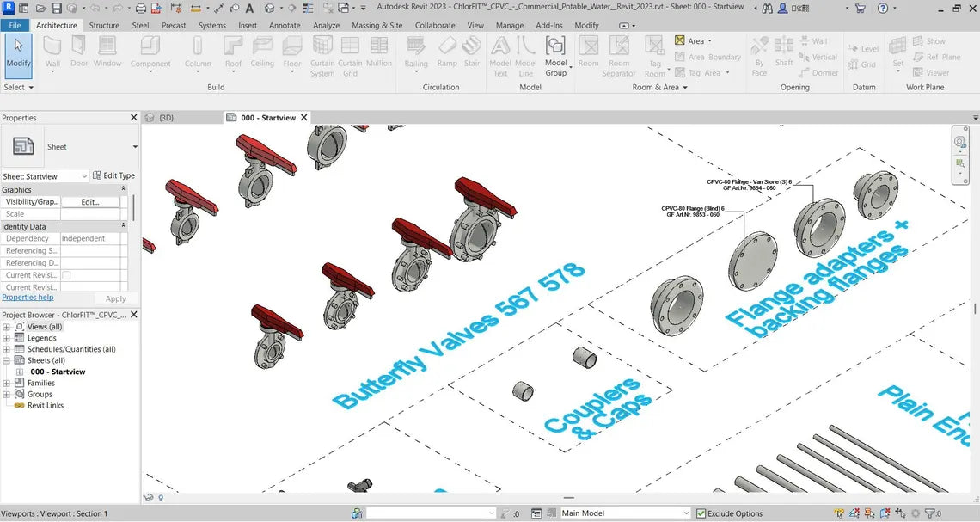This screenshot has height=522, width=980.
Task: Select the Ramp tool
Action: pos(447,53)
